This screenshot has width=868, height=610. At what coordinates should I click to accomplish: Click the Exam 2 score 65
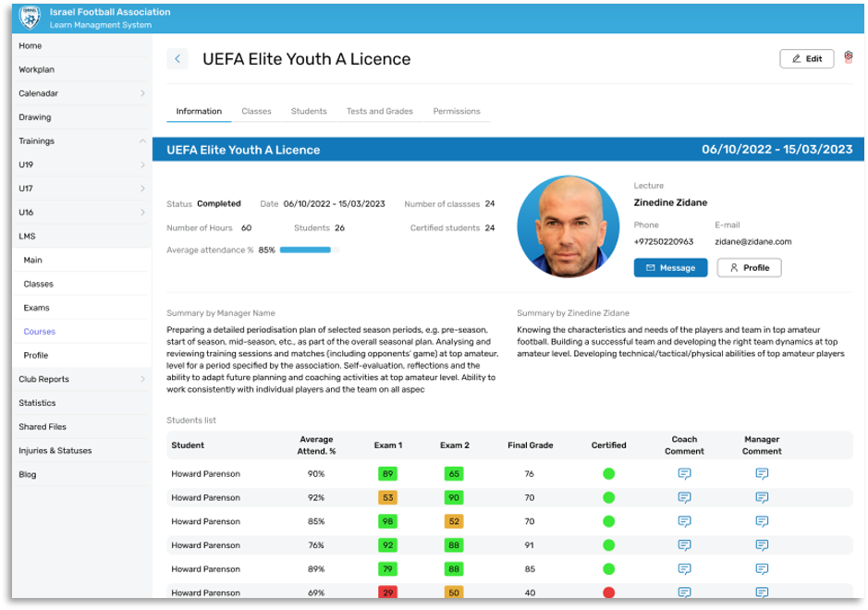(454, 474)
